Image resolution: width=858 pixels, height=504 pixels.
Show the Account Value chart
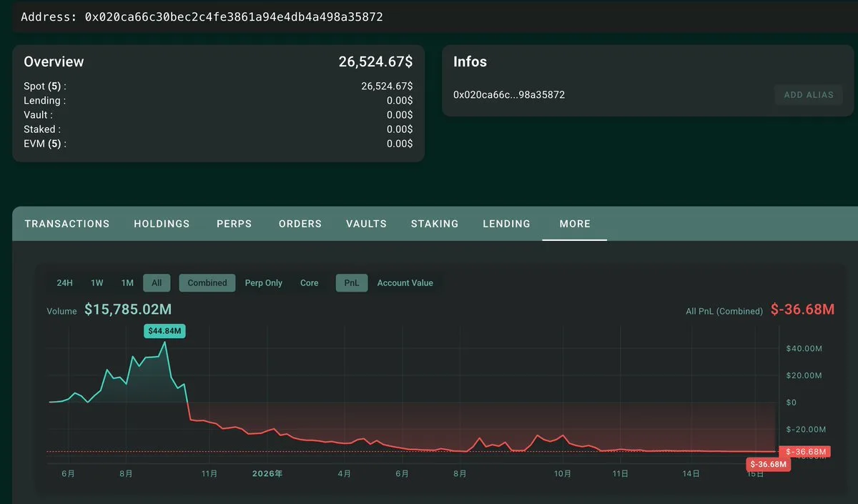(405, 283)
